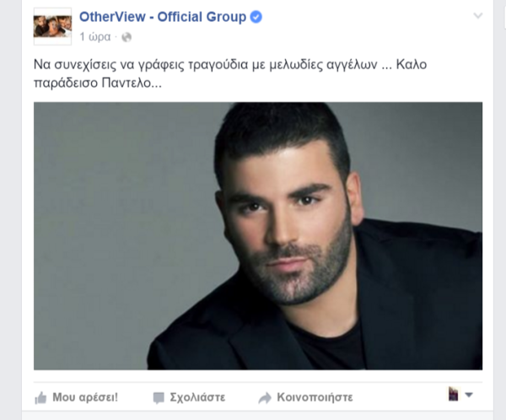Open the OtherView - Official Group page link

(x=163, y=17)
